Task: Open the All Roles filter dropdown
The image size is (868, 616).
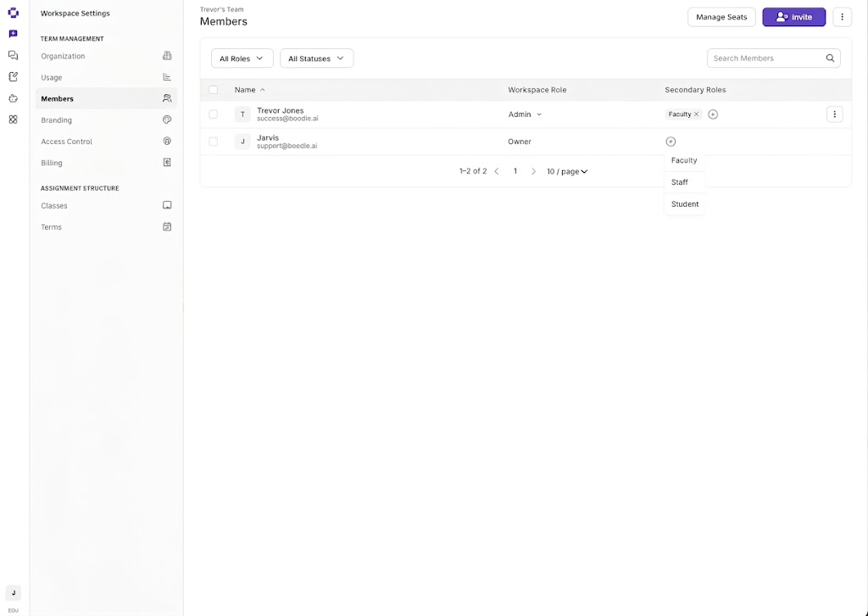Action: [x=242, y=58]
